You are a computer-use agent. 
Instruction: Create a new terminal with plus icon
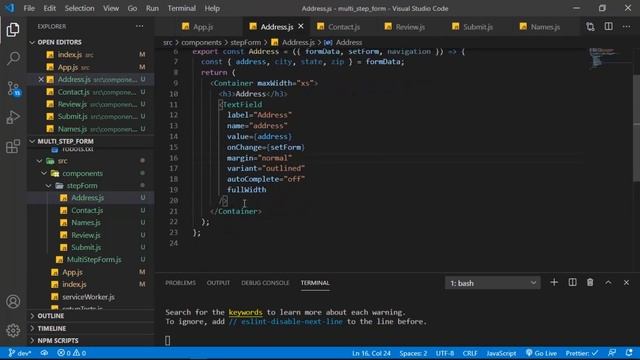tap(554, 282)
